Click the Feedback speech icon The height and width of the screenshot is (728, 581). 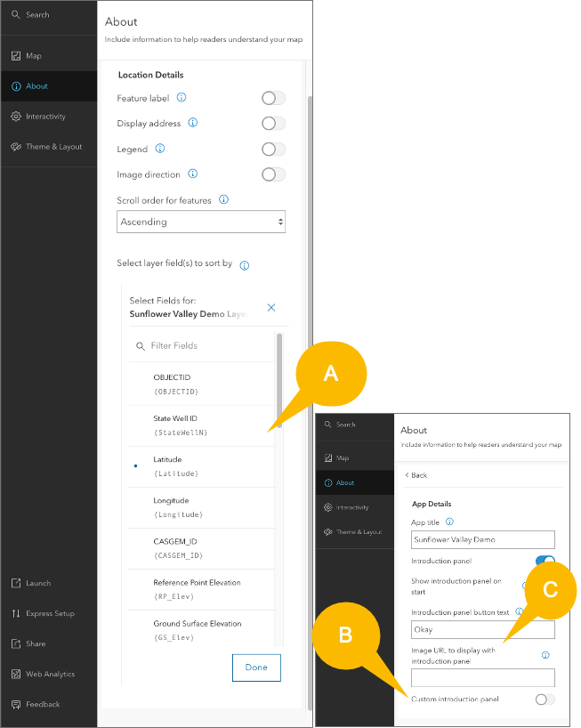click(16, 704)
